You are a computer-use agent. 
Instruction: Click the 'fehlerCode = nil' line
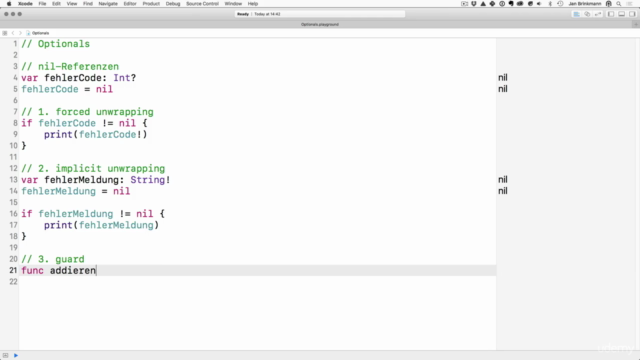(x=67, y=89)
